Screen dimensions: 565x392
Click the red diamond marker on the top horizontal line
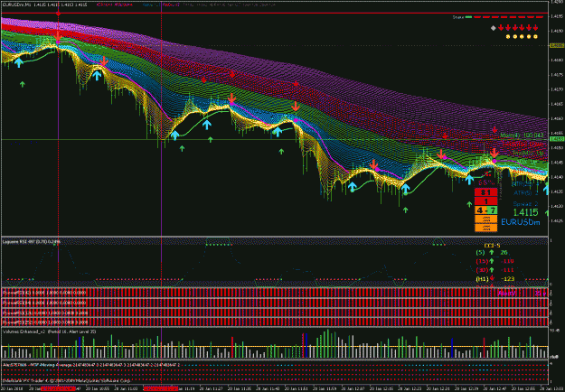click(59, 13)
